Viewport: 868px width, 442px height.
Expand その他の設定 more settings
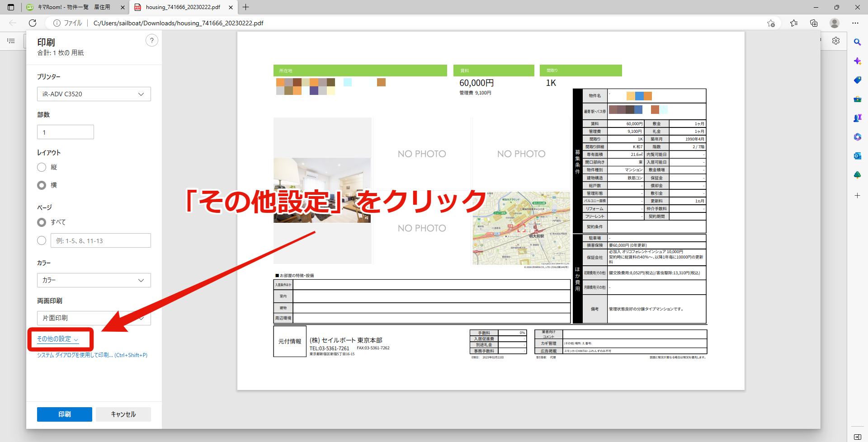pyautogui.click(x=58, y=339)
